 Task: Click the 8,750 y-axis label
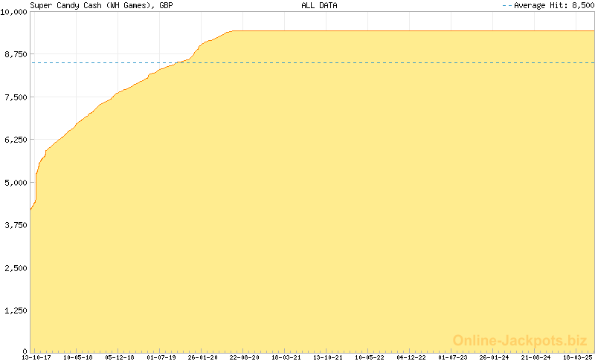[16, 55]
